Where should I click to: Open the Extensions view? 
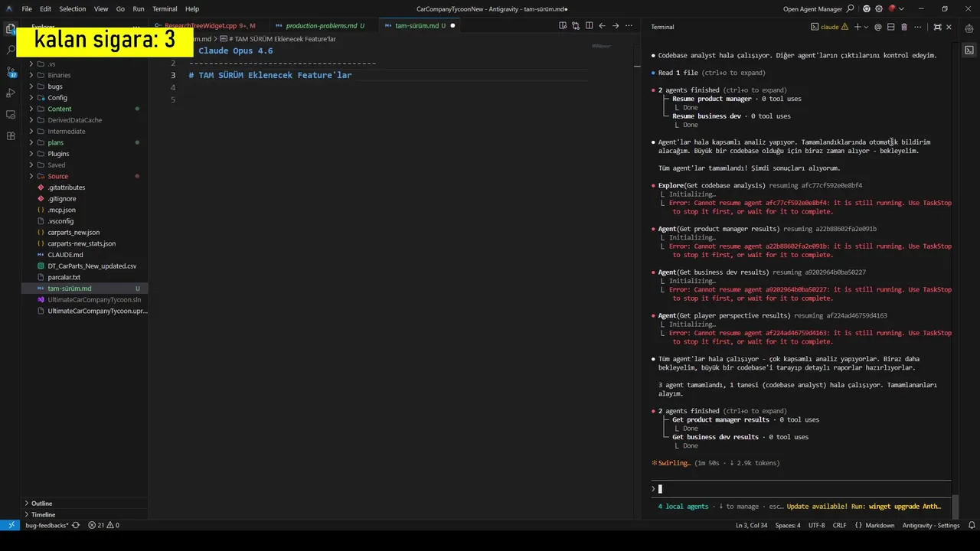(11, 135)
